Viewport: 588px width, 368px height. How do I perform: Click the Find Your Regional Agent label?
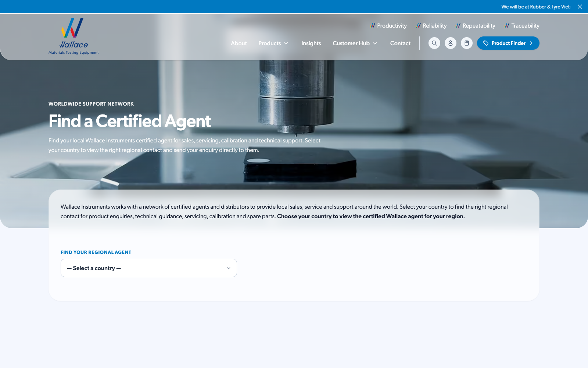pyautogui.click(x=96, y=252)
